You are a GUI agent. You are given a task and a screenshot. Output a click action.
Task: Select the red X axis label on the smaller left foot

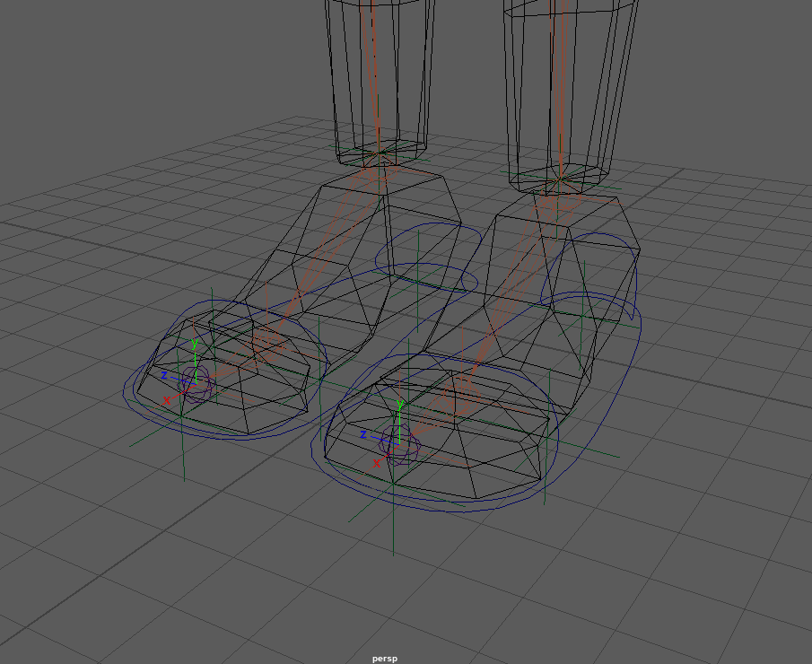pos(167,400)
